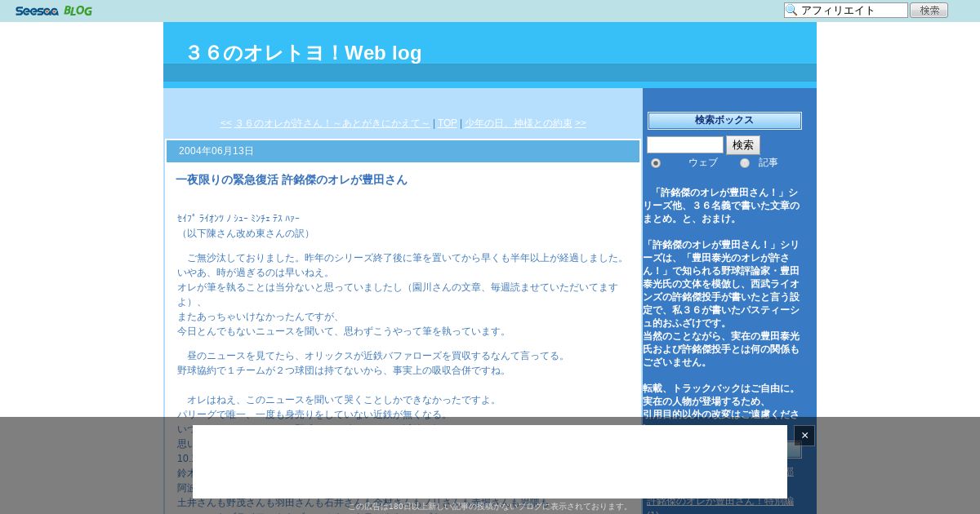The image size is (980, 514).
Task: Go to previous post ３６のオレが許さん！あとがきにかえて
Action: tap(325, 123)
